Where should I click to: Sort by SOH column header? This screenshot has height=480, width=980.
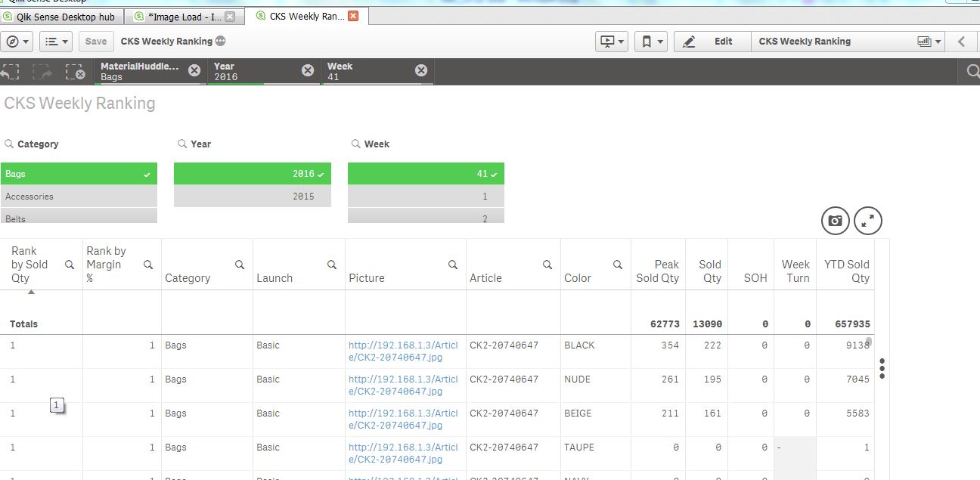pos(755,277)
